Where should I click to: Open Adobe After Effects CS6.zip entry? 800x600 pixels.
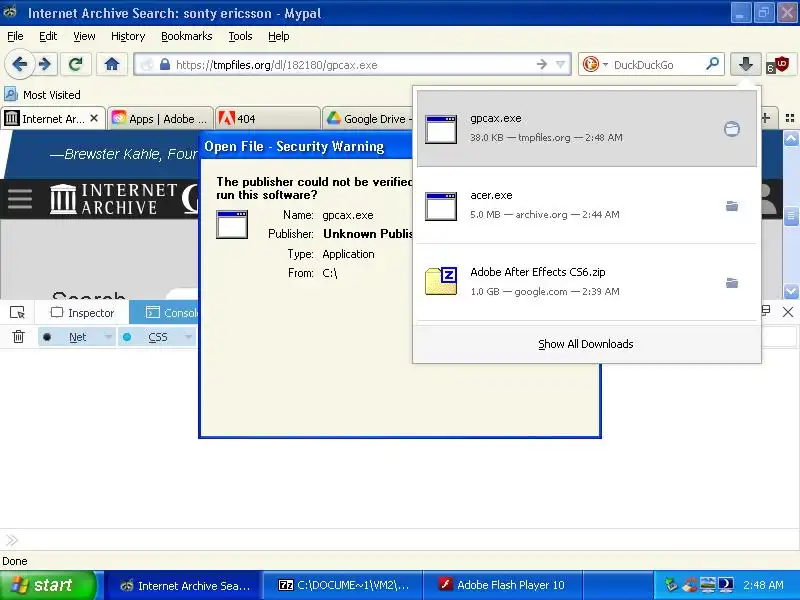[587, 282]
